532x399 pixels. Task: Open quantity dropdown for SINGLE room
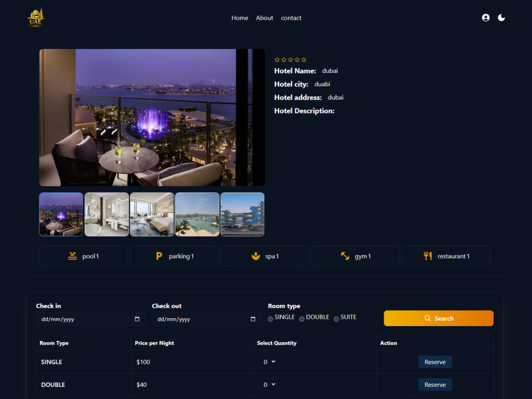tap(268, 362)
